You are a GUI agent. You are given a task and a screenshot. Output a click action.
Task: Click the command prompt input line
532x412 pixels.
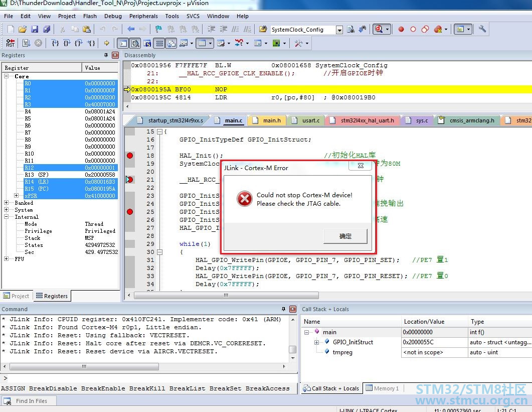coord(149,378)
